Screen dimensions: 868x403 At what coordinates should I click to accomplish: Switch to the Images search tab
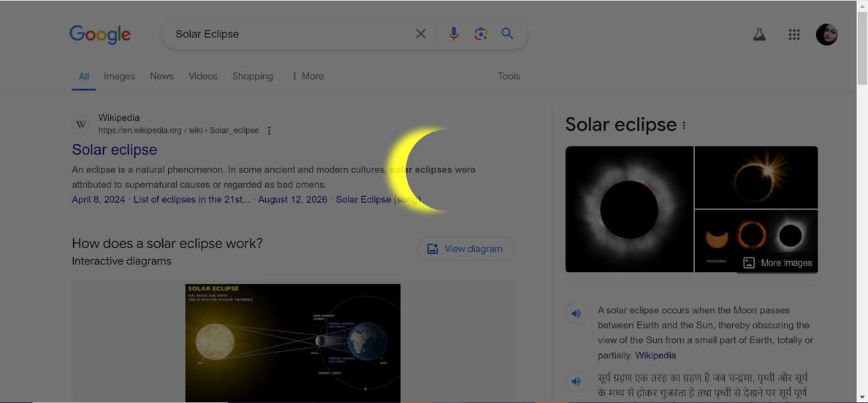coord(119,76)
